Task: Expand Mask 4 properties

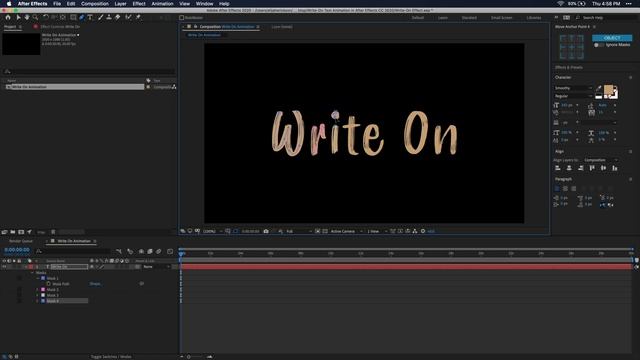Action: (38, 301)
